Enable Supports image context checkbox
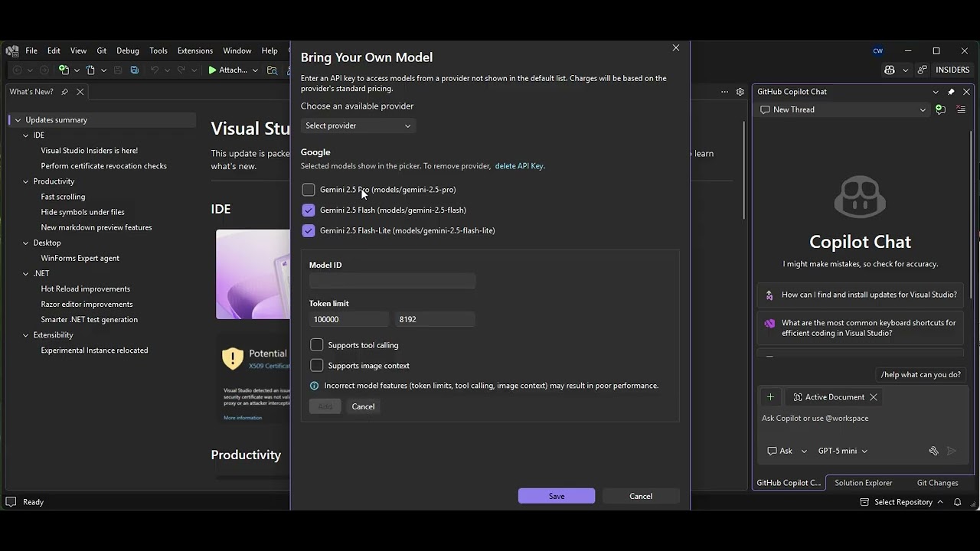Image resolution: width=980 pixels, height=551 pixels. [x=317, y=366]
